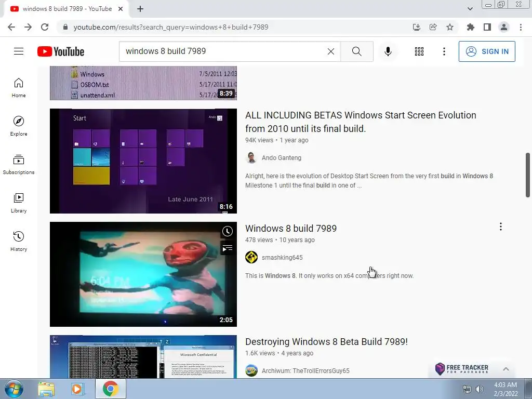Open ALL INCLUDING BETAS Start Screen Evolution video
Screen dimensions: 532x399
tap(361, 122)
